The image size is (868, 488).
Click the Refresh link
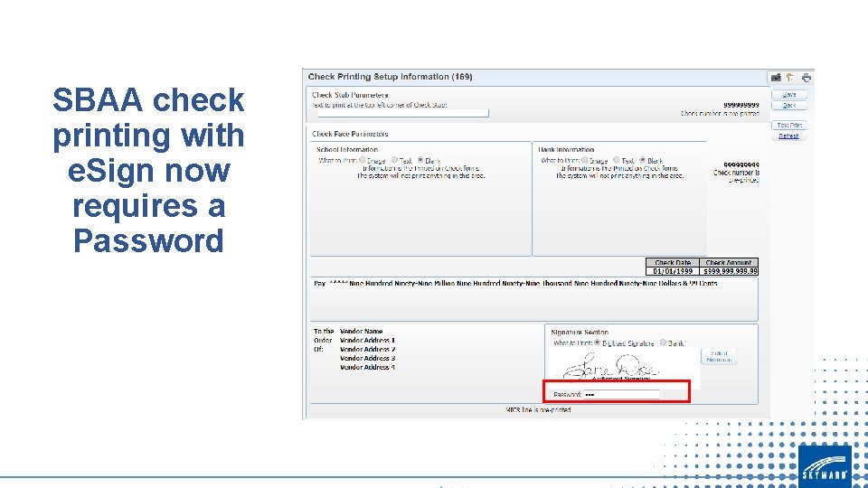click(788, 136)
